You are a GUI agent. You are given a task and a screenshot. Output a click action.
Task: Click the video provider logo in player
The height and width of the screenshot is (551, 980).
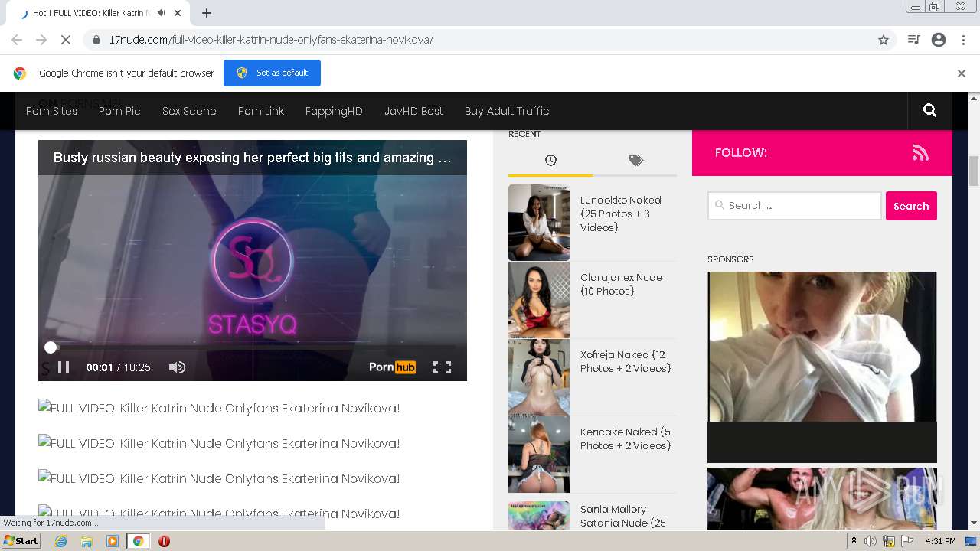[392, 367]
